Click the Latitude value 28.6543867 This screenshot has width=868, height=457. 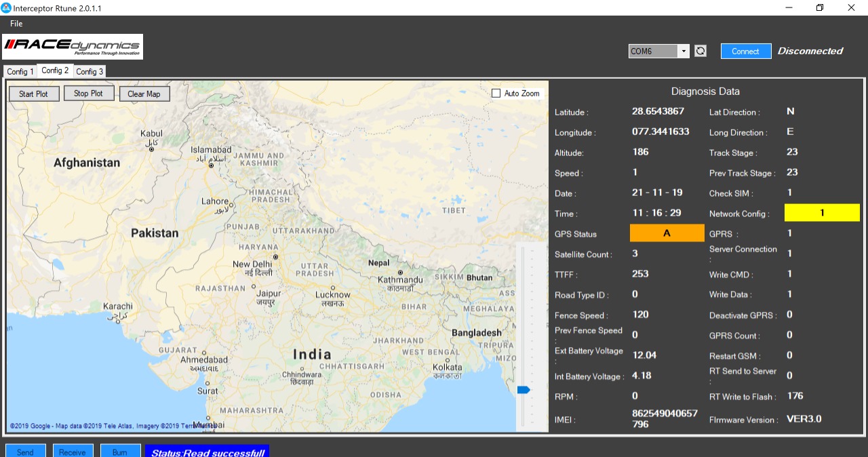click(658, 111)
